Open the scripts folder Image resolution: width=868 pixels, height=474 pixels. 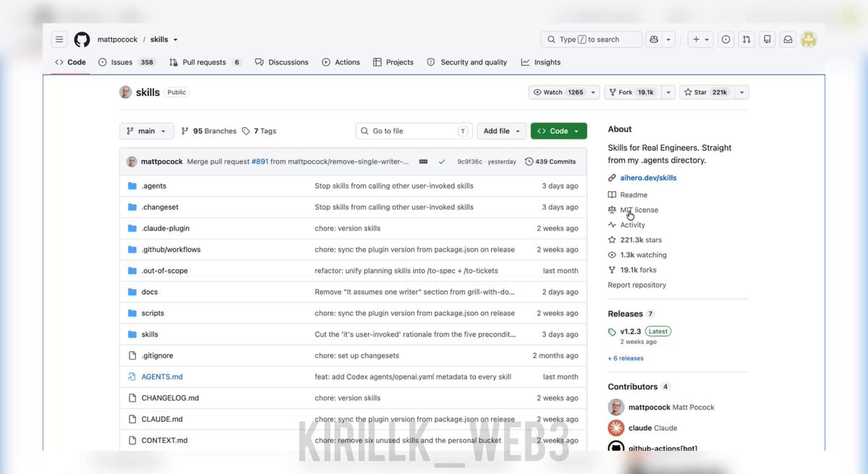(153, 313)
